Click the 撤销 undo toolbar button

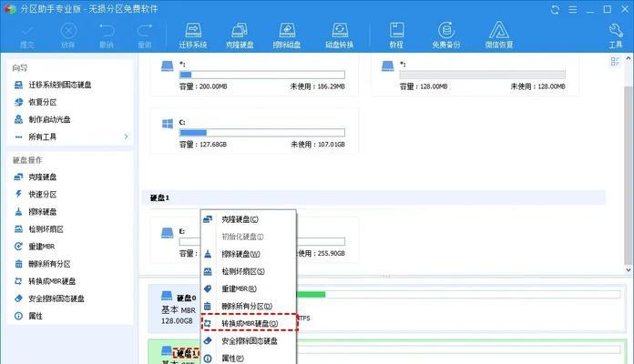pos(107,36)
